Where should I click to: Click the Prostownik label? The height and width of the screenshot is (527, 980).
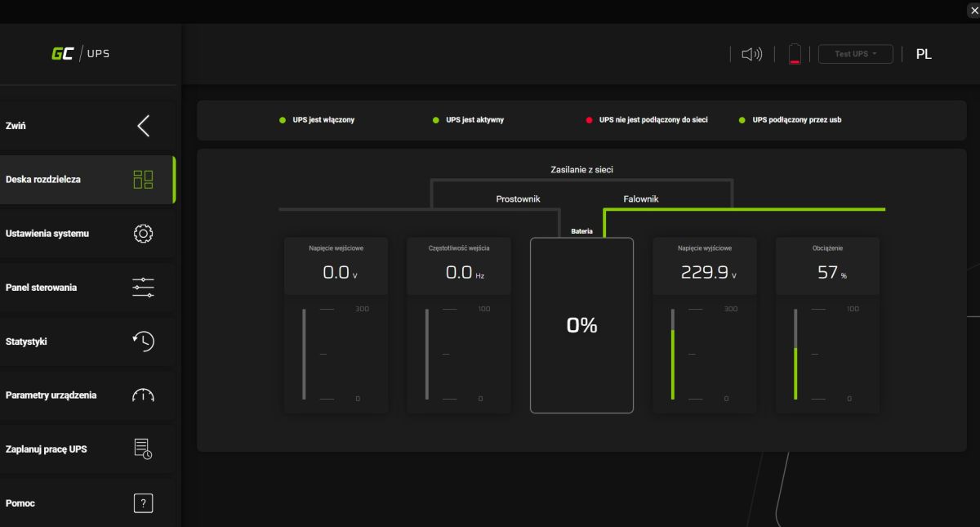click(x=518, y=199)
